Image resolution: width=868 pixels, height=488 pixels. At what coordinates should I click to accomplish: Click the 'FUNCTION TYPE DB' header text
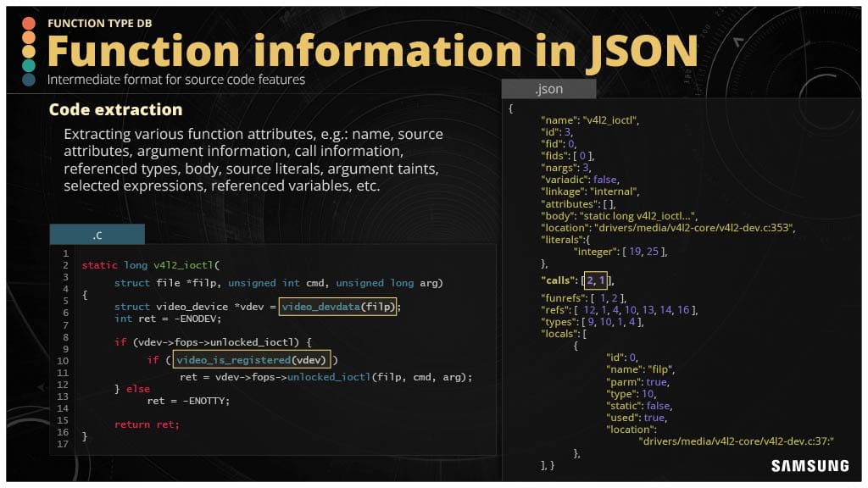(x=100, y=23)
